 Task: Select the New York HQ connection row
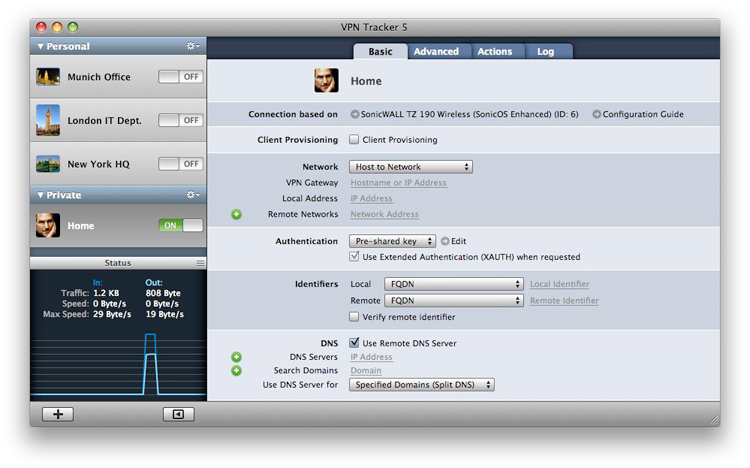(118, 164)
